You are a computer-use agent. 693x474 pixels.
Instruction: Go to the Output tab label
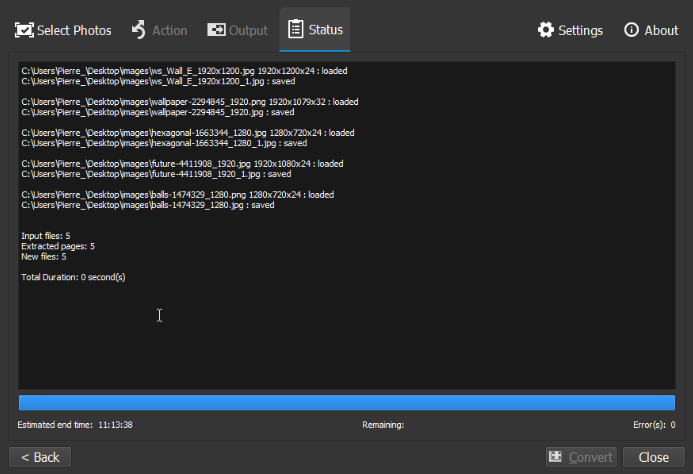point(248,30)
